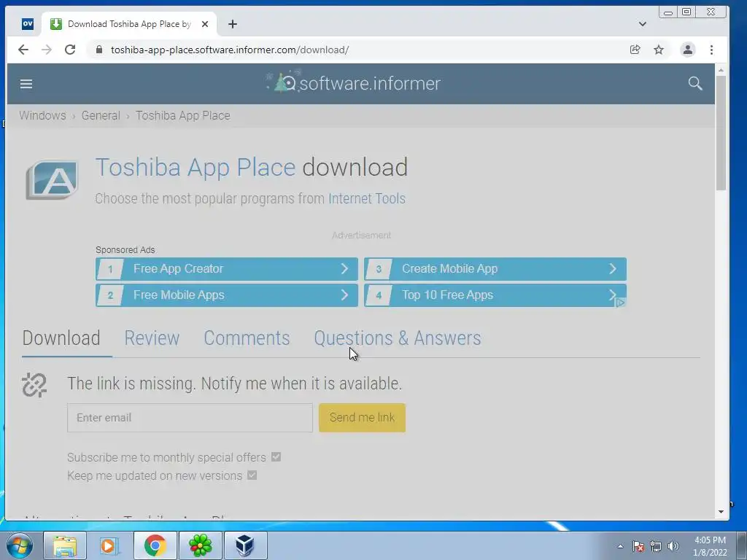The width and height of the screenshot is (747, 560).
Task: Click the share page icon
Action: click(x=635, y=50)
